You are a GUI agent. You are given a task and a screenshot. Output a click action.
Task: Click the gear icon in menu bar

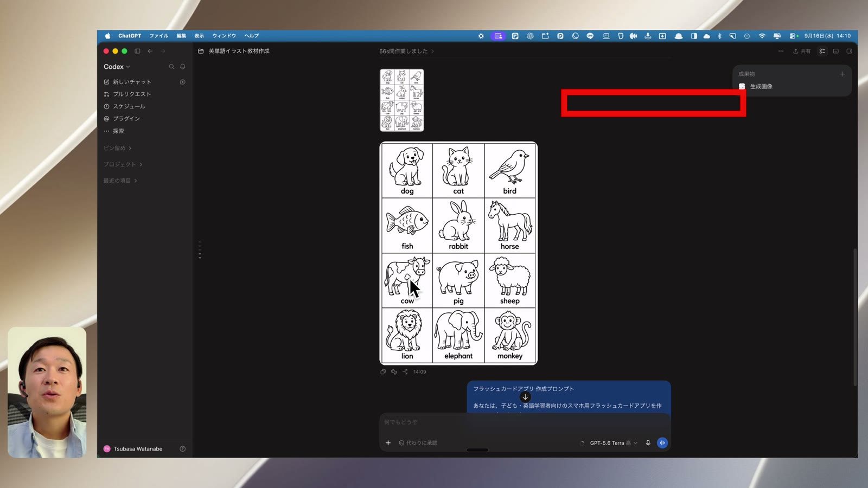(x=481, y=36)
